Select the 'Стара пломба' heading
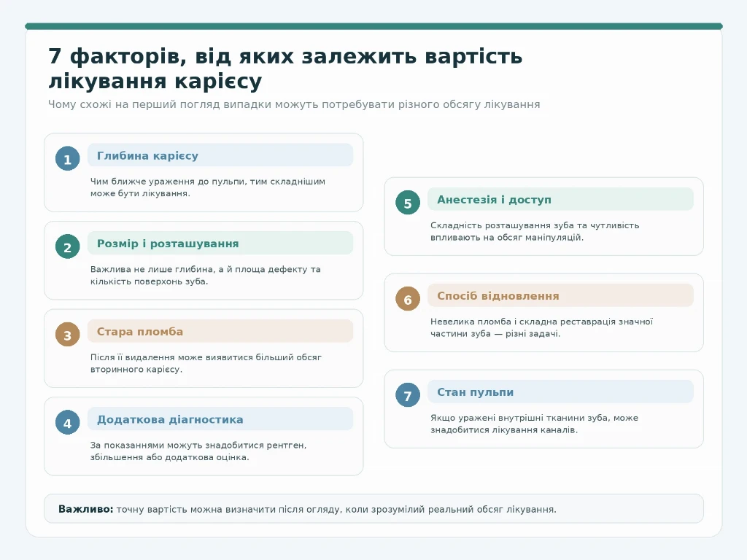The height and width of the screenshot is (560, 747). click(139, 332)
